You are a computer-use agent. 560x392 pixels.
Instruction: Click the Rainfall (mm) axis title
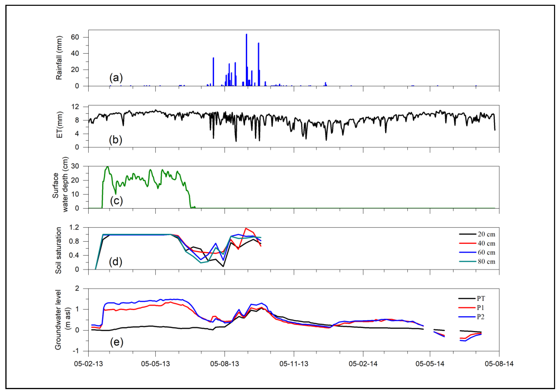[59, 58]
